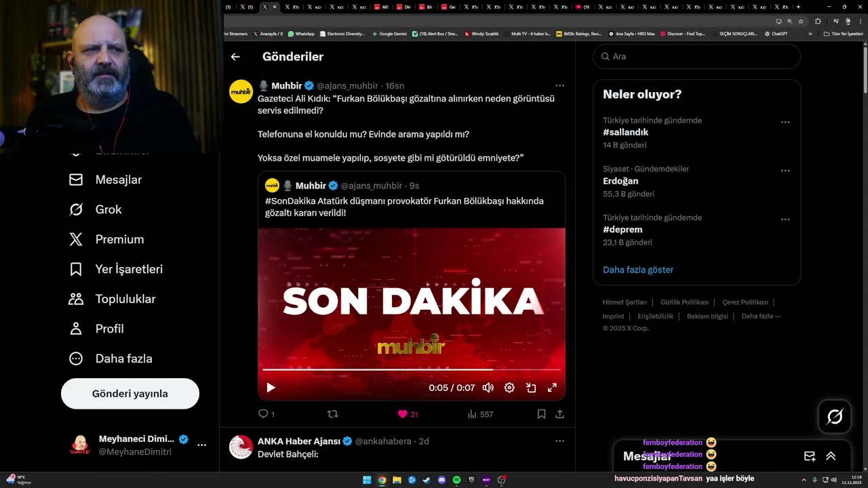This screenshot has height=488, width=868.
Task: Open a new browser tab
Action: point(798,7)
